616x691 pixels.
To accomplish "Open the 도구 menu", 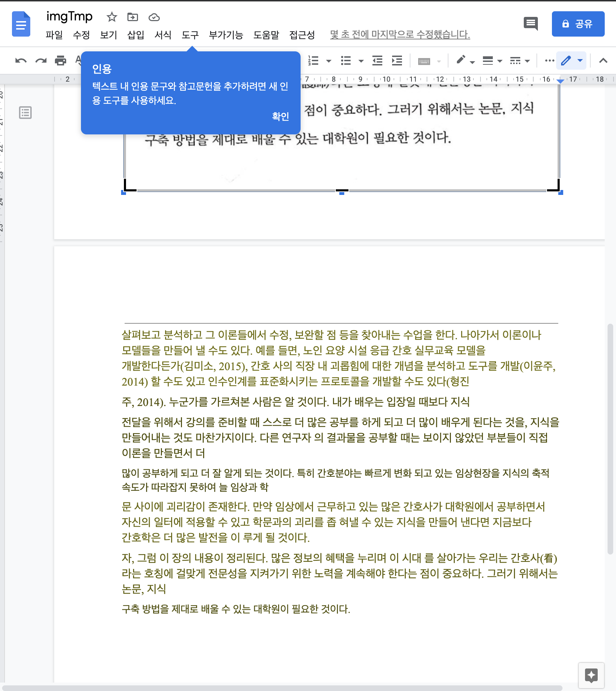I will coord(190,35).
